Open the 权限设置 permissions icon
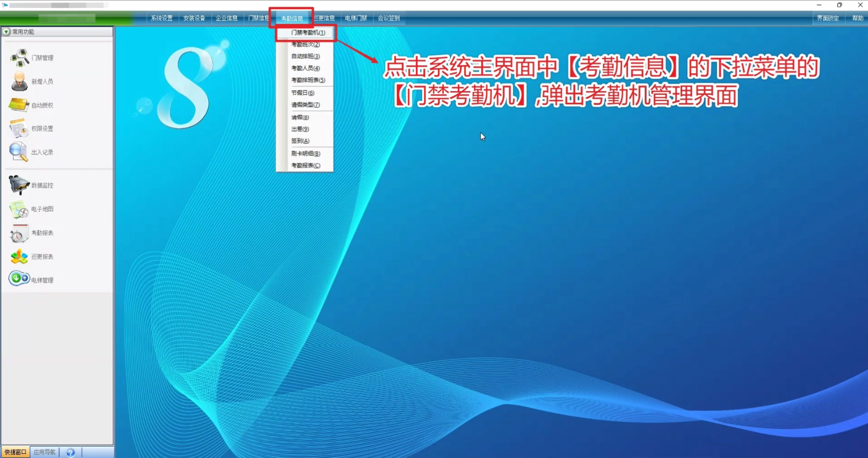 coord(19,128)
